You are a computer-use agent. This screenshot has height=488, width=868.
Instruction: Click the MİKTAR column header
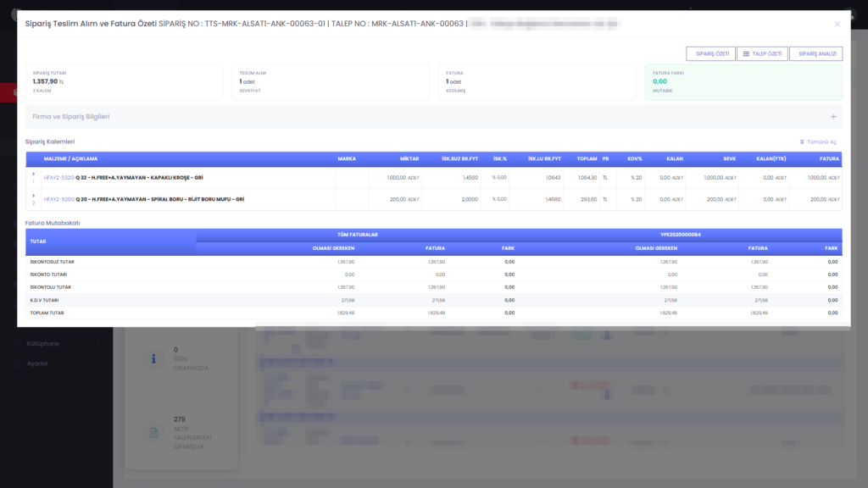[409, 158]
